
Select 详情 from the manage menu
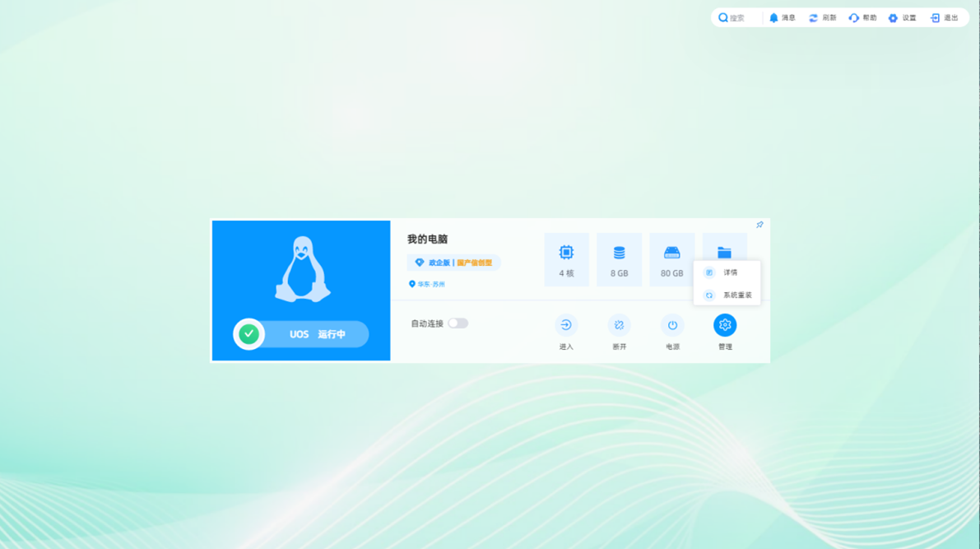coord(727,272)
